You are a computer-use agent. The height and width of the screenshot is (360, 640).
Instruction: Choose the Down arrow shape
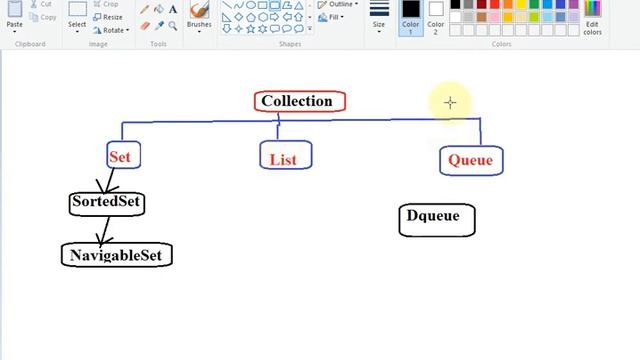click(x=227, y=29)
